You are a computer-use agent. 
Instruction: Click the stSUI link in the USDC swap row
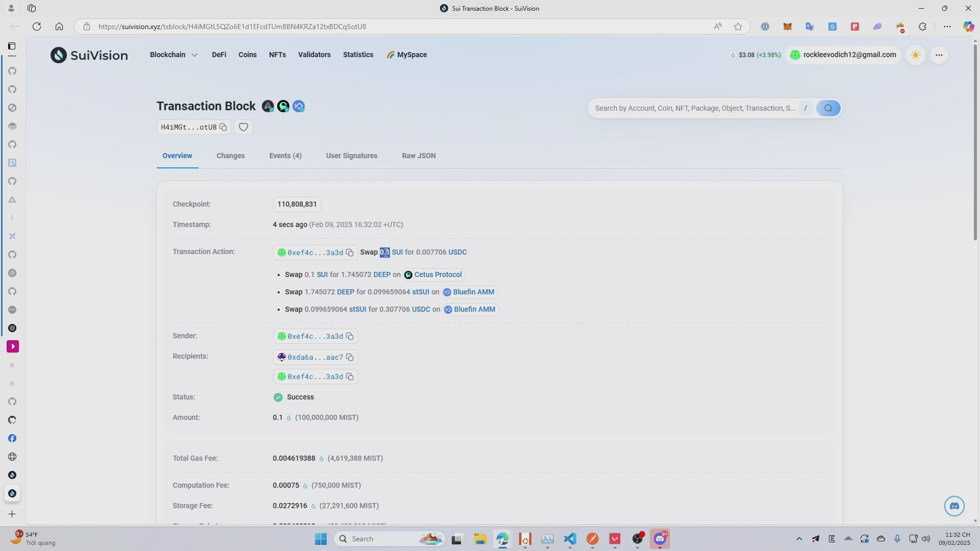click(357, 310)
